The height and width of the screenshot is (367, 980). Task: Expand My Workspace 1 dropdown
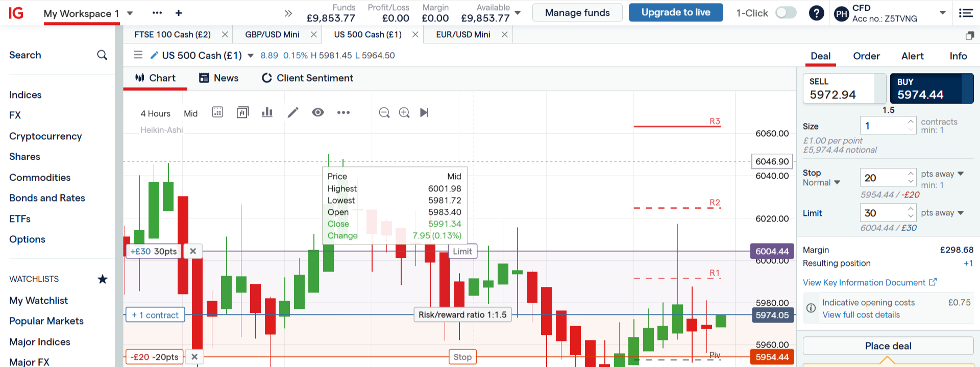(x=130, y=13)
